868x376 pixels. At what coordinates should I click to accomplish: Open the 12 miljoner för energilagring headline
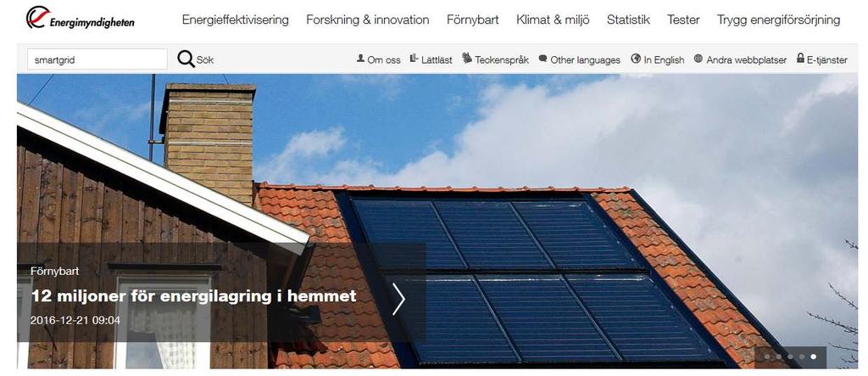(x=194, y=296)
